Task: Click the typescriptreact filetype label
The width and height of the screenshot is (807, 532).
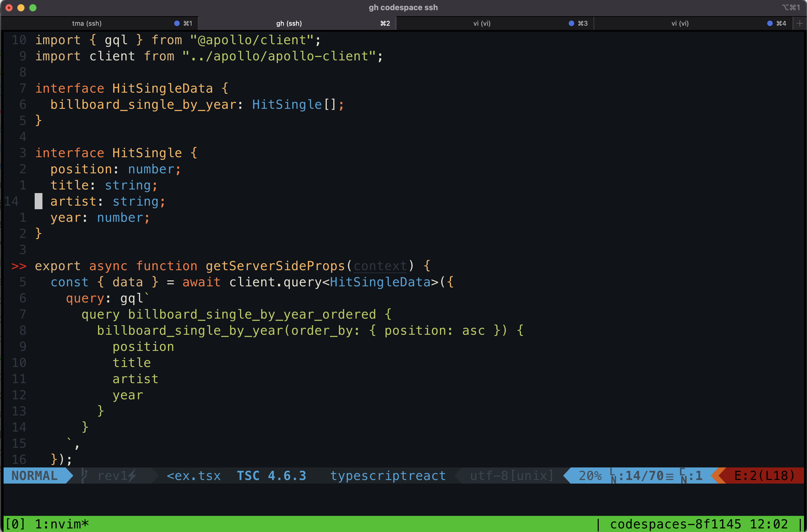Action: tap(388, 475)
